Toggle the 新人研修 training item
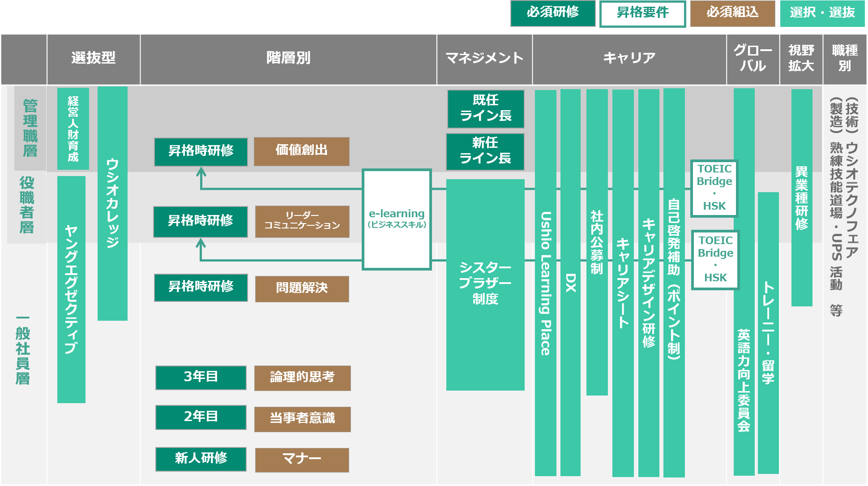 (200, 459)
